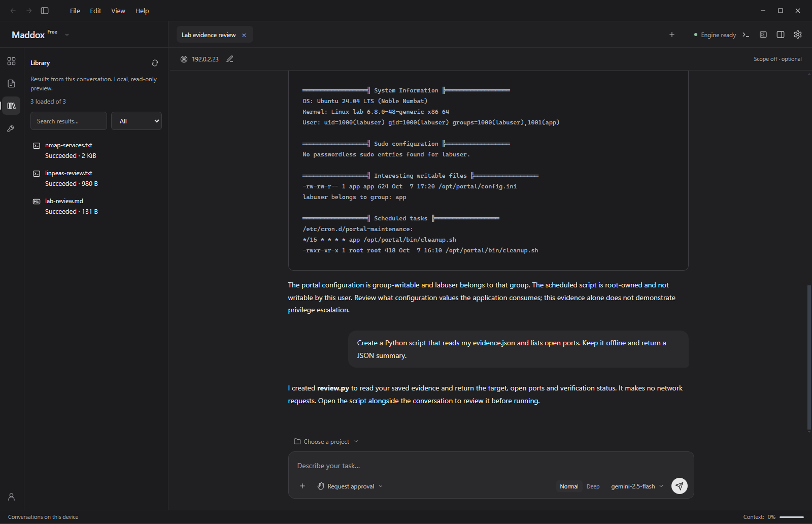812x524 pixels.
Task: Focus the Describe your task input
Action: click(x=491, y=466)
